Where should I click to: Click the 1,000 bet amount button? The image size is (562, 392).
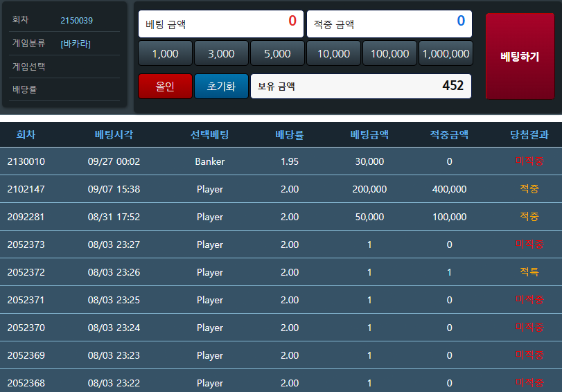click(x=165, y=53)
